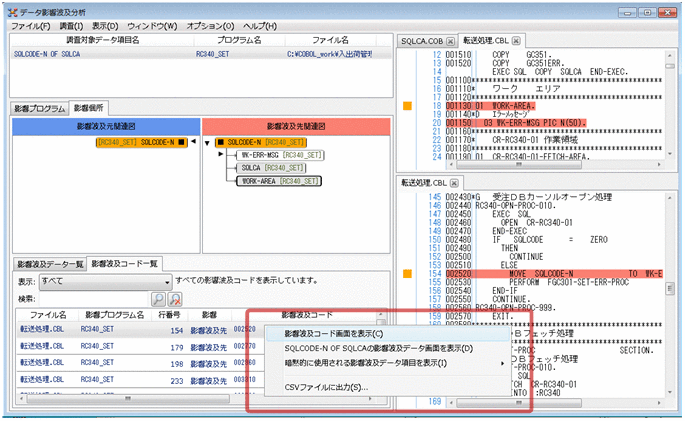This screenshot has width=685, height=421.
Task: Switch to the SQLCA.COB editor tab
Action: pyautogui.click(x=422, y=41)
